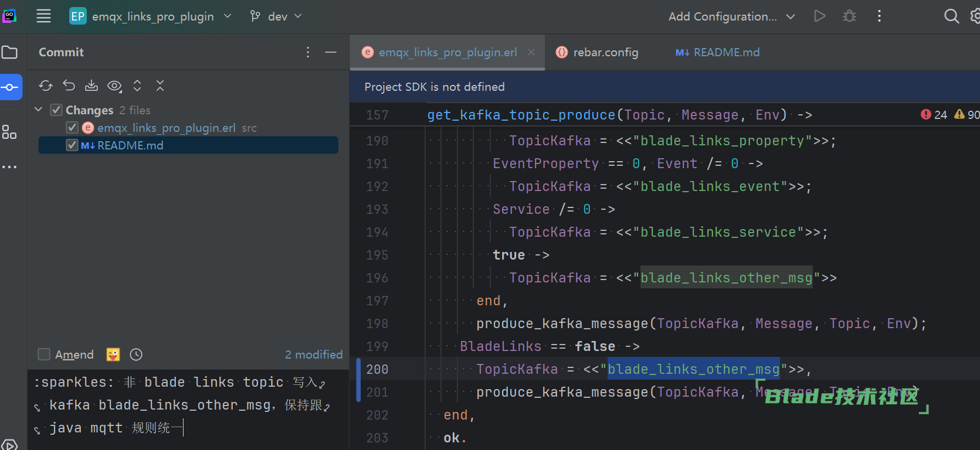Open the Project folder tool window

(9, 52)
